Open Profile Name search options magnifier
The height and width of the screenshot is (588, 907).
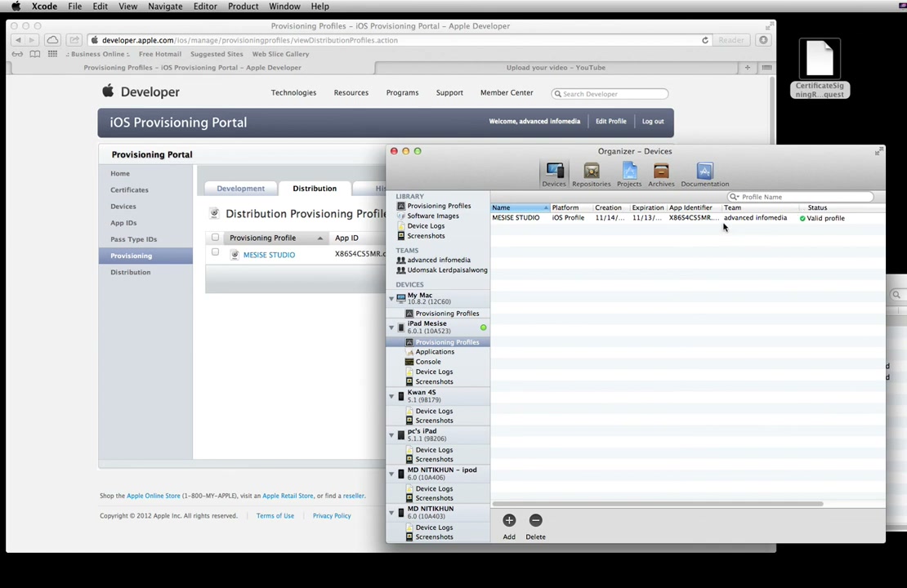pos(734,197)
